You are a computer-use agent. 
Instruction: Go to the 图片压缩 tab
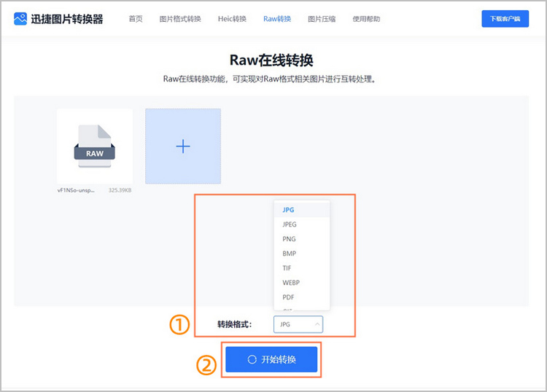pyautogui.click(x=322, y=19)
